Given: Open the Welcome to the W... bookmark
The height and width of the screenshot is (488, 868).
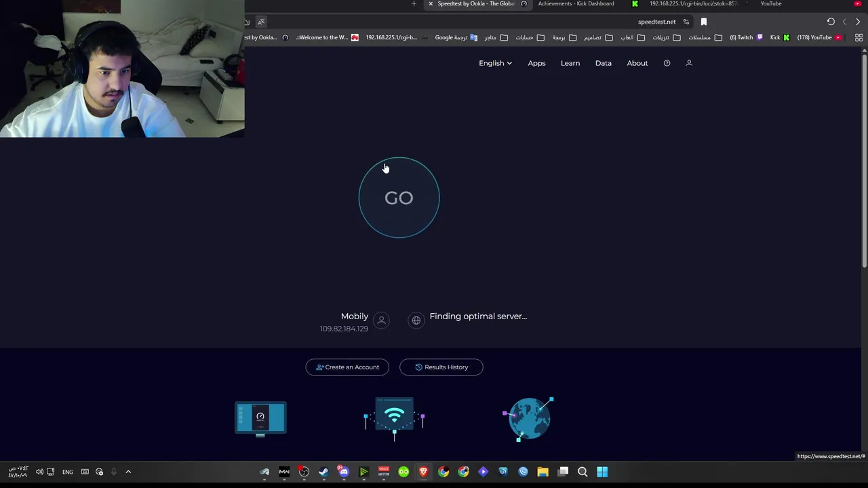Looking at the screenshot, I should pyautogui.click(x=327, y=37).
